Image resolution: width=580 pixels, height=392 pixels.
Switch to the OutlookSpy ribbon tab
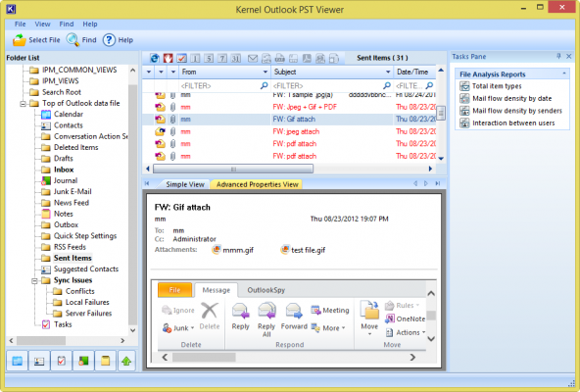[266, 290]
